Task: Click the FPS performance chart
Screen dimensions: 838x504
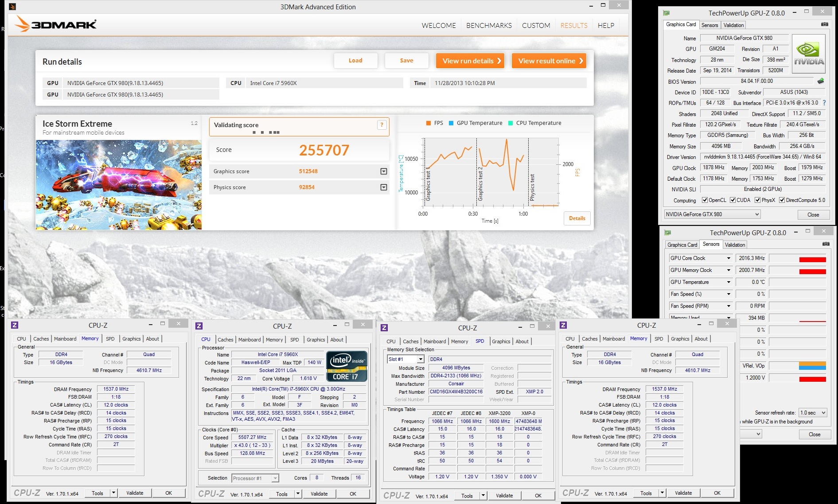Action: pyautogui.click(x=491, y=172)
